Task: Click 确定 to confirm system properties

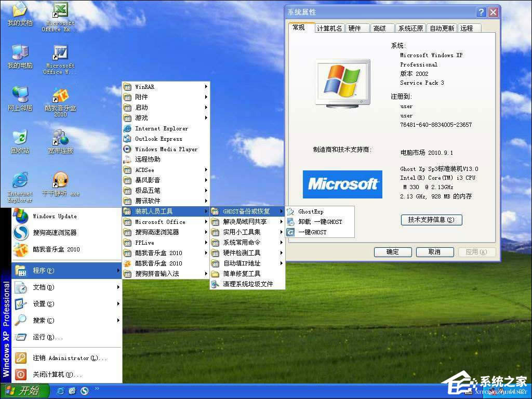Action: [393, 251]
